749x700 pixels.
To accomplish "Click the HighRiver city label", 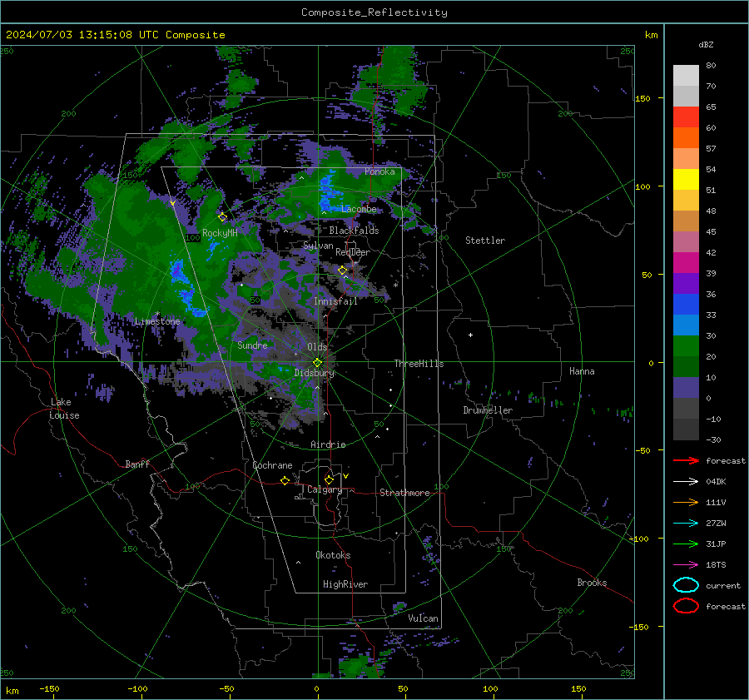I will (x=345, y=584).
